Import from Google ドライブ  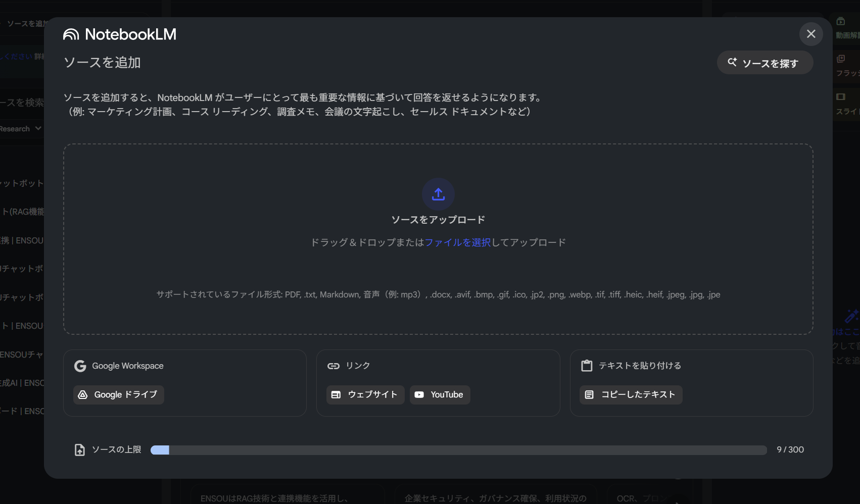(118, 394)
